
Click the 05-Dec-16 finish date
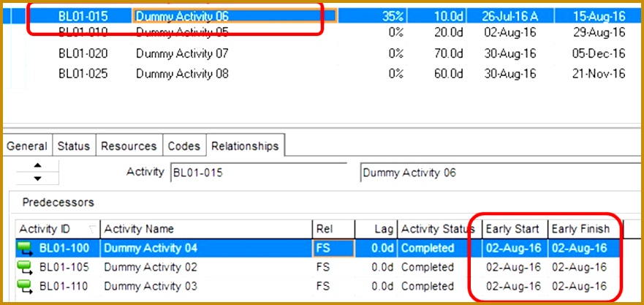(599, 53)
